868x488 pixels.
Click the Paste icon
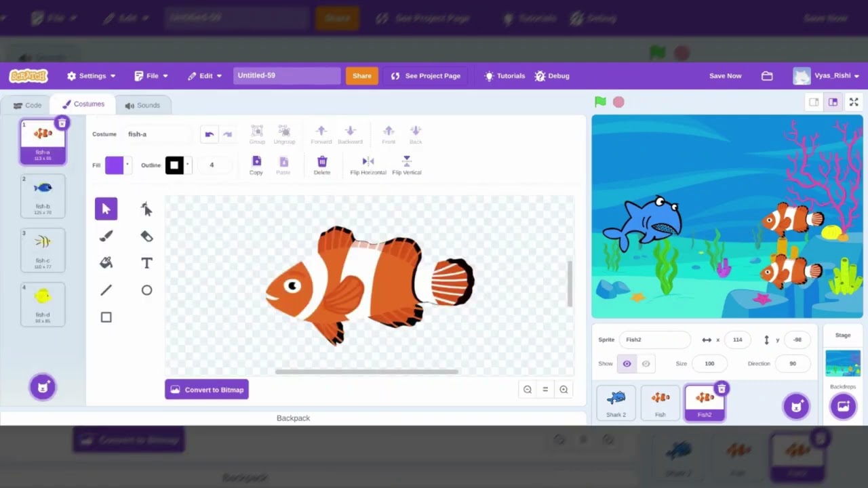click(x=283, y=165)
